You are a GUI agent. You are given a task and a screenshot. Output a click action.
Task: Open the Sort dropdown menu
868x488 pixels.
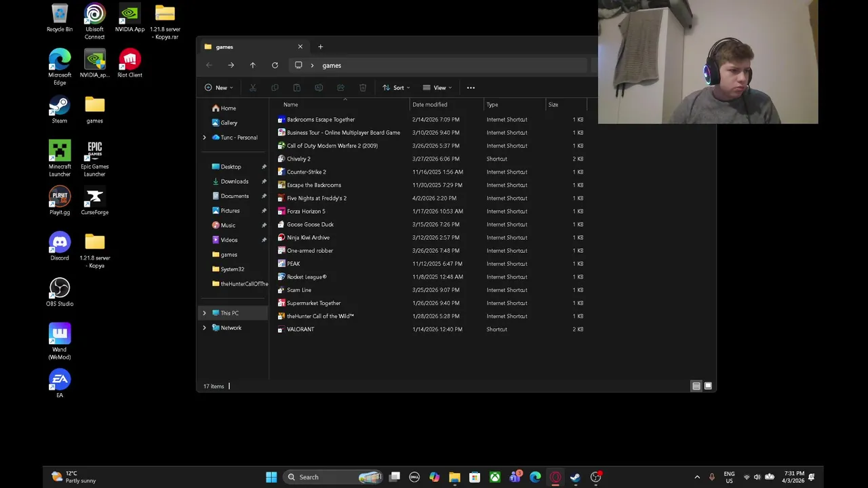tap(396, 87)
